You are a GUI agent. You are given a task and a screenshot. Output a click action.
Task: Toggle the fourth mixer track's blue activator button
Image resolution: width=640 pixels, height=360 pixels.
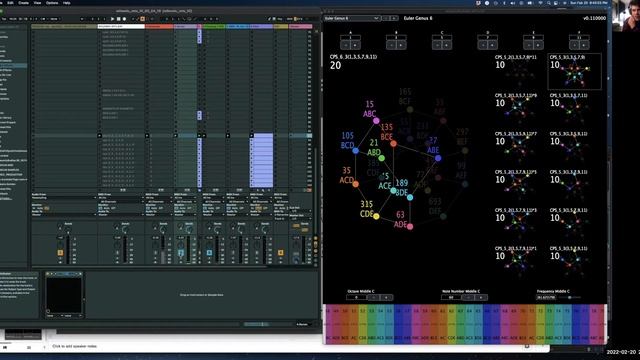[181, 253]
